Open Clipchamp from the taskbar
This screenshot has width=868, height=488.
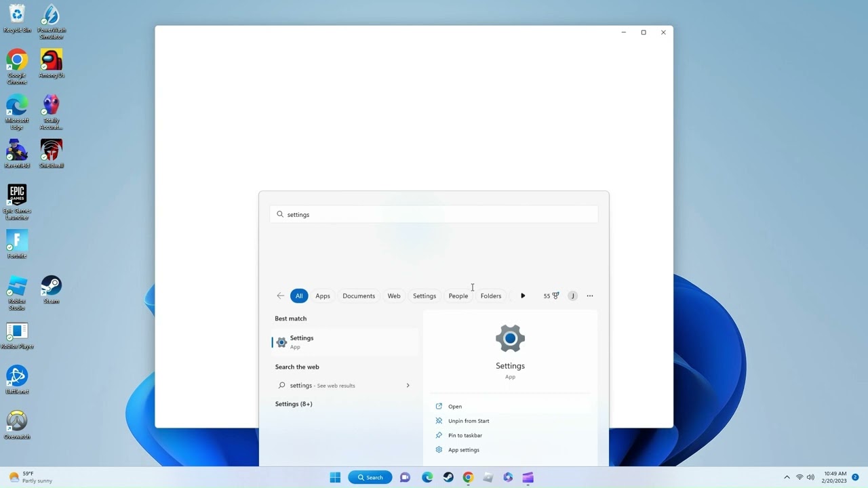click(528, 477)
